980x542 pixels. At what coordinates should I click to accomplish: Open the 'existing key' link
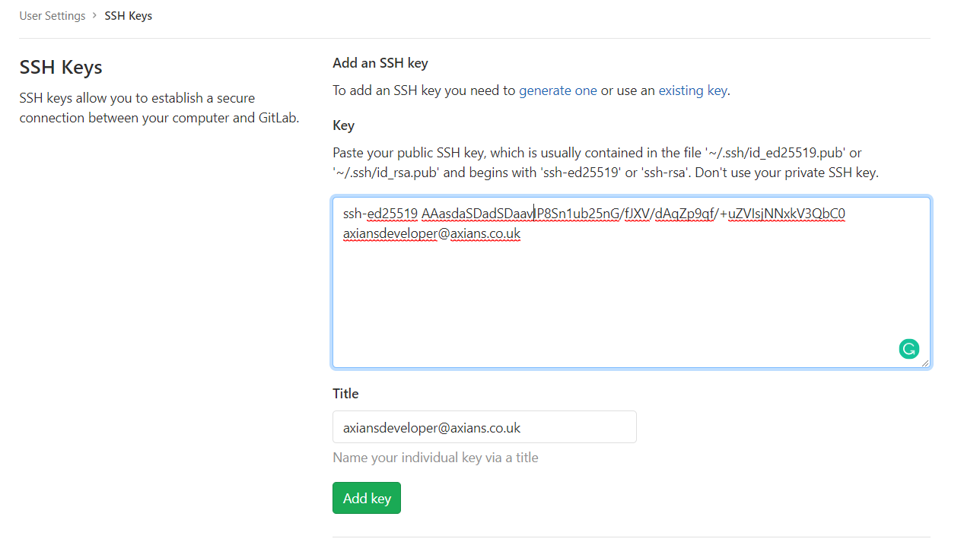[692, 90]
